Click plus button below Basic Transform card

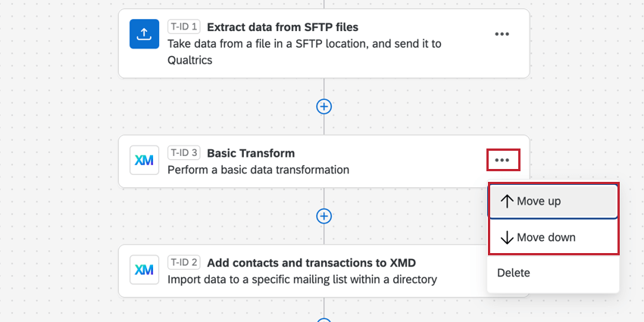click(324, 216)
